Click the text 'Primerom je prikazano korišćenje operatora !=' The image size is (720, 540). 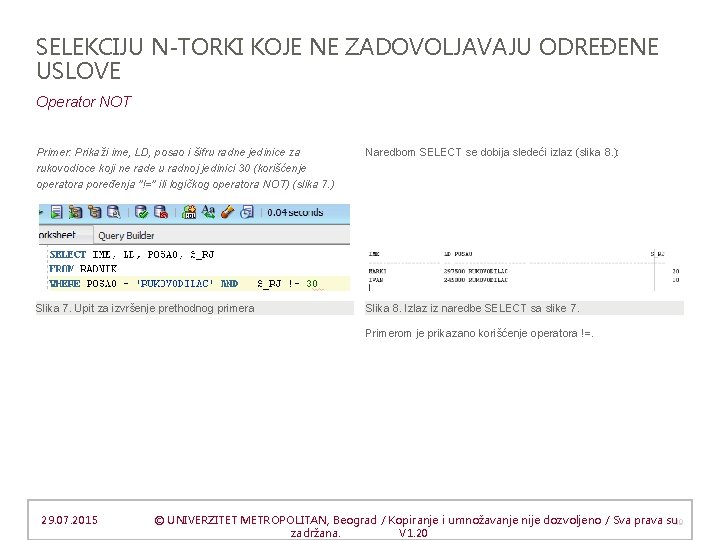coord(479,333)
